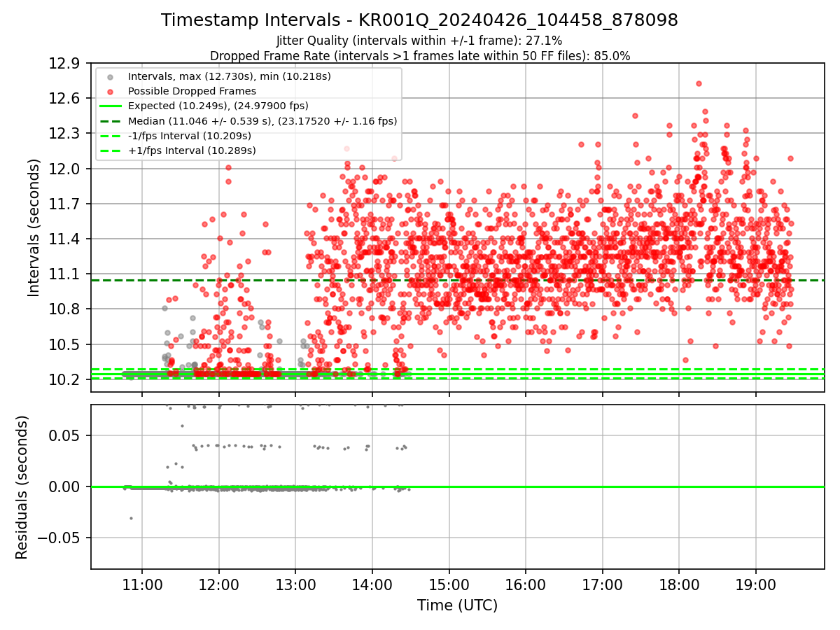This screenshot has width=840, height=630.
Task: Click the "Dropped Frame Rate" 85.0% subtitle line
Action: tap(419, 56)
